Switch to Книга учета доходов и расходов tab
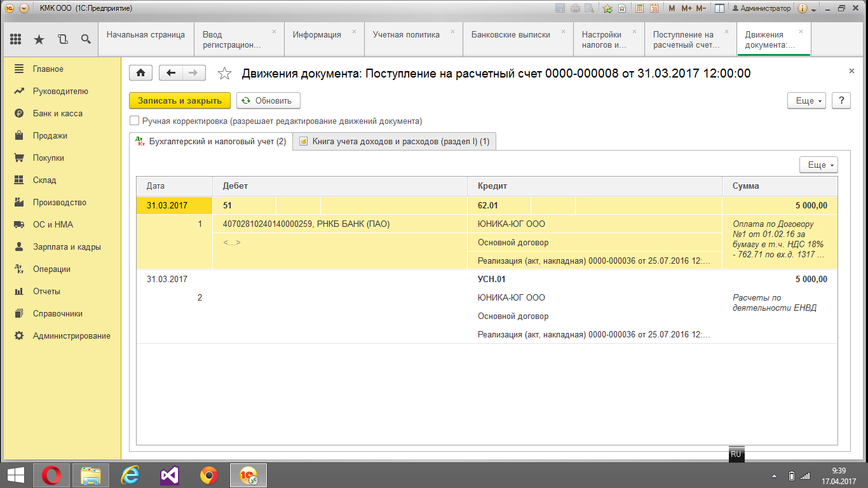The height and width of the screenshot is (488, 868). (395, 142)
